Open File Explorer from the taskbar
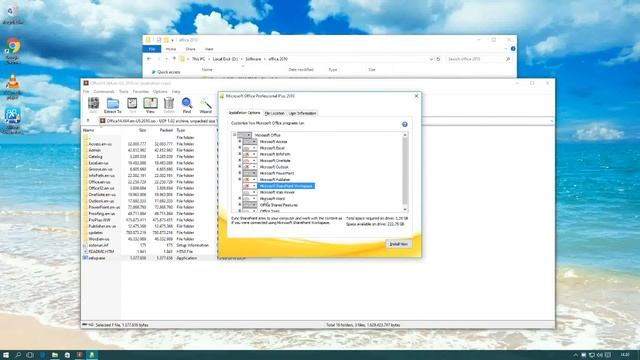This screenshot has height=360, width=640. point(54,355)
